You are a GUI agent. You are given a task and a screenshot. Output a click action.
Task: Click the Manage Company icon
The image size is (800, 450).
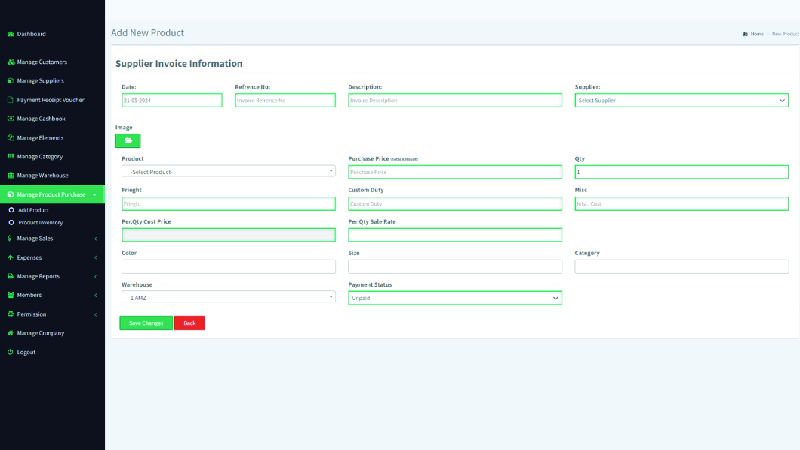(x=11, y=333)
